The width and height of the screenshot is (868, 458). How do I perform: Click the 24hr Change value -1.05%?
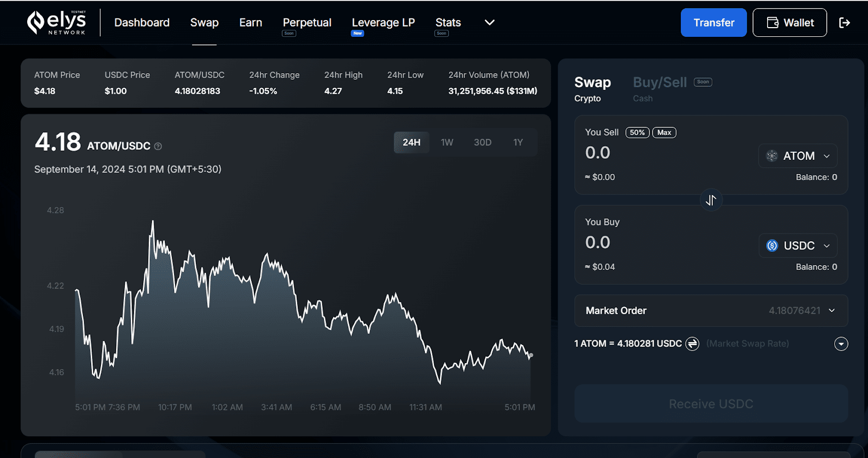[x=263, y=91]
